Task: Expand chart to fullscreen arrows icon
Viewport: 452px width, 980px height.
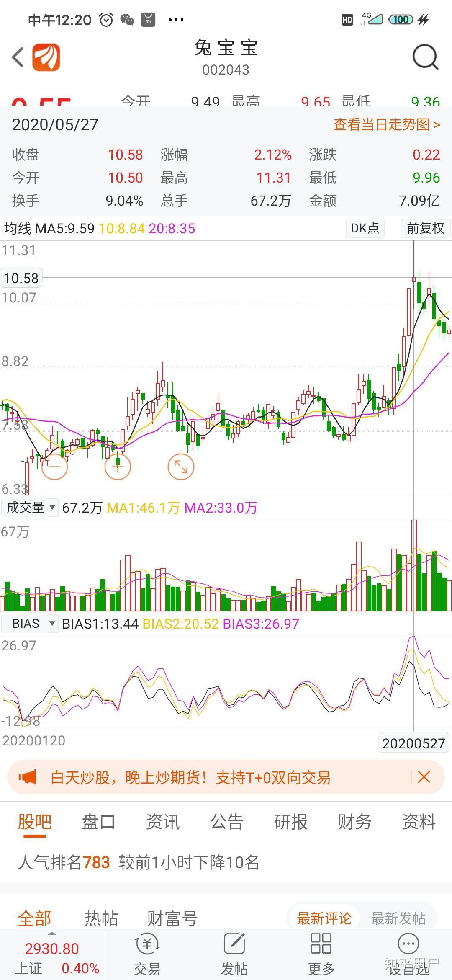Action: pos(181,467)
